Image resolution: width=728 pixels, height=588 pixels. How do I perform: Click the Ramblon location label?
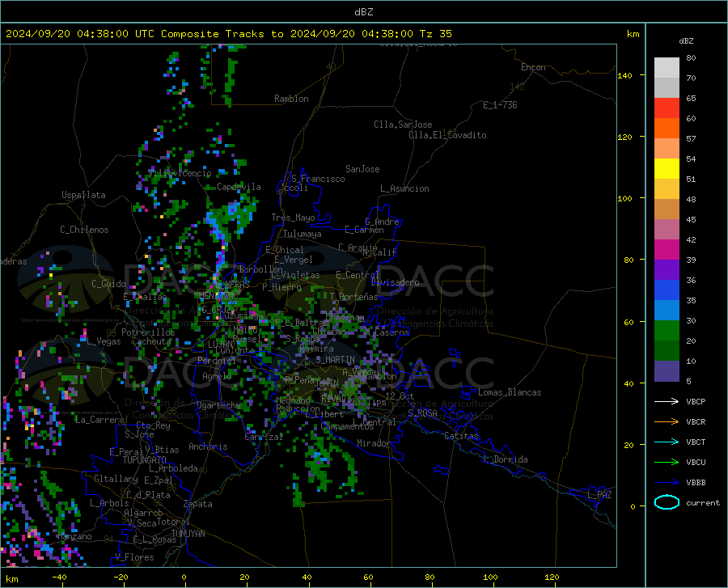click(x=291, y=99)
